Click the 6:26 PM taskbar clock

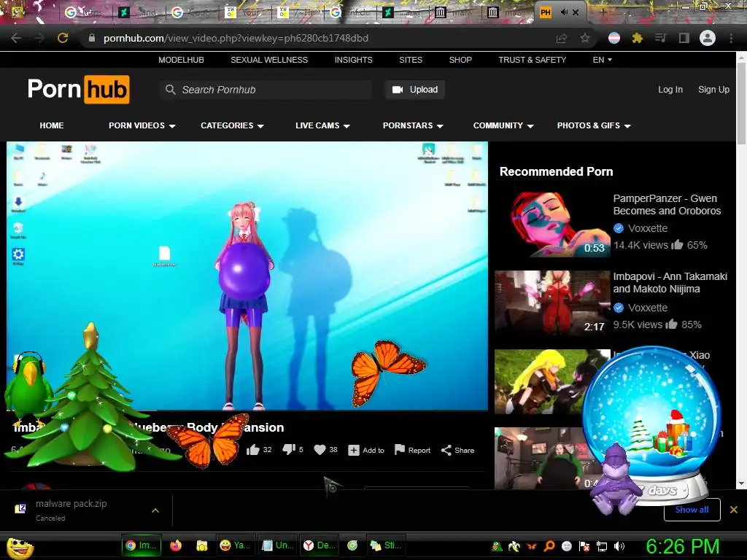click(682, 546)
